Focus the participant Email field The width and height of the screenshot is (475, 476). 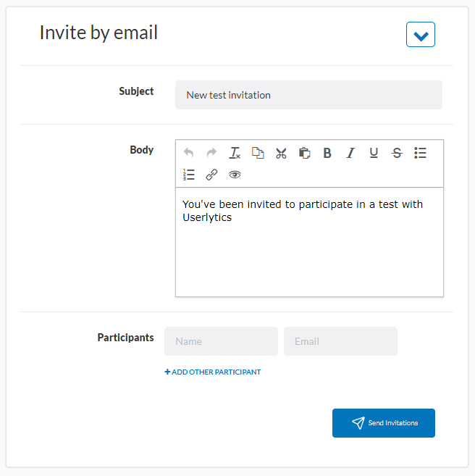[x=340, y=341]
